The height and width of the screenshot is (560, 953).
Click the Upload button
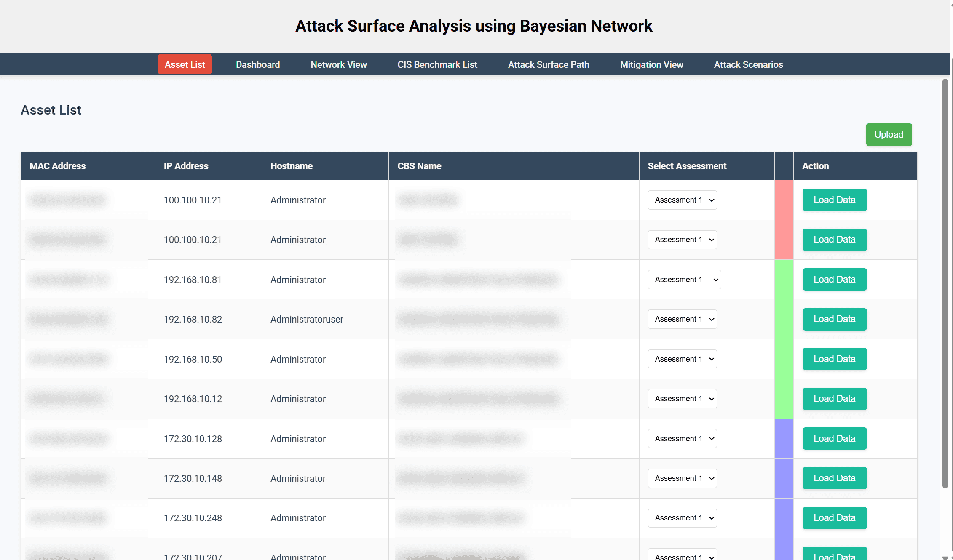pos(889,134)
